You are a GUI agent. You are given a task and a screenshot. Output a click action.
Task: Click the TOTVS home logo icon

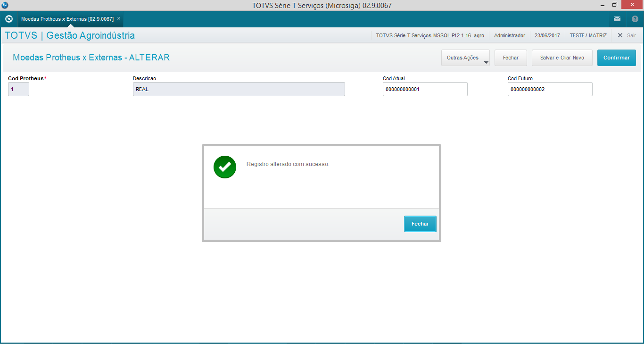coord(8,19)
